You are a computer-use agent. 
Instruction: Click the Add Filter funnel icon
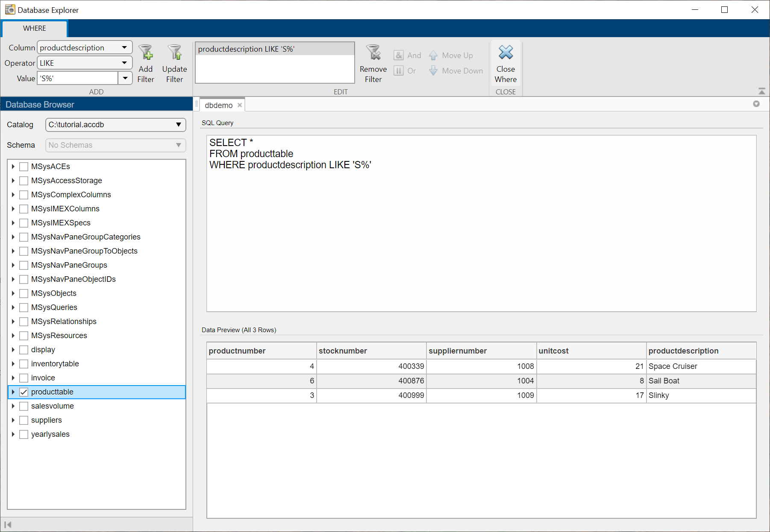(x=145, y=53)
